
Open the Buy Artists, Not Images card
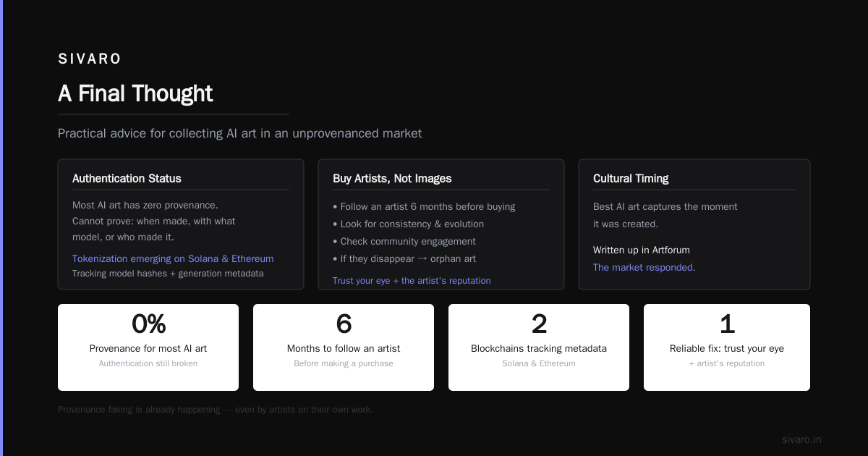pyautogui.click(x=441, y=224)
